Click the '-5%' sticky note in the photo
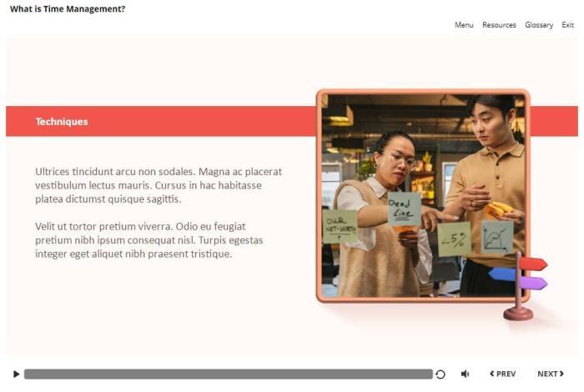The width and height of the screenshot is (584, 392). 454,239
